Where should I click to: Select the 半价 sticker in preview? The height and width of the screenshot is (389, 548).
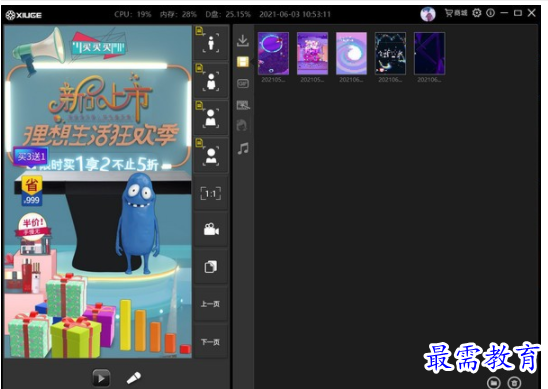tap(33, 227)
